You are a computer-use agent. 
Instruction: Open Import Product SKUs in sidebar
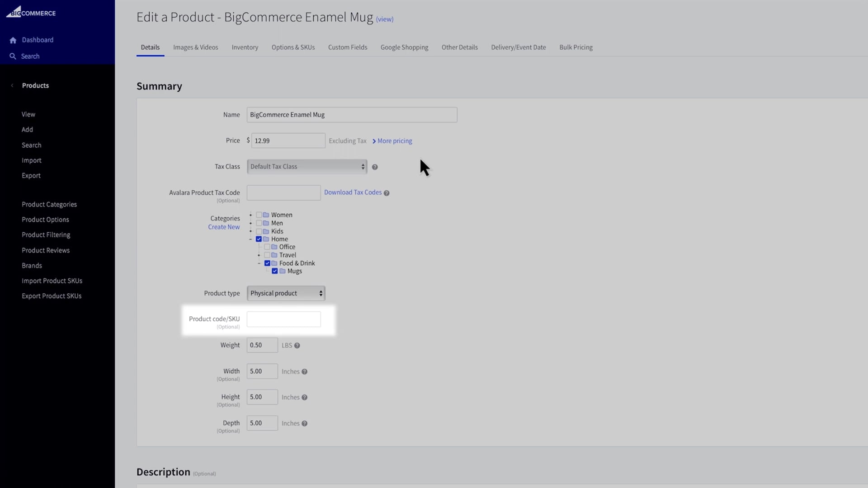tap(52, 281)
